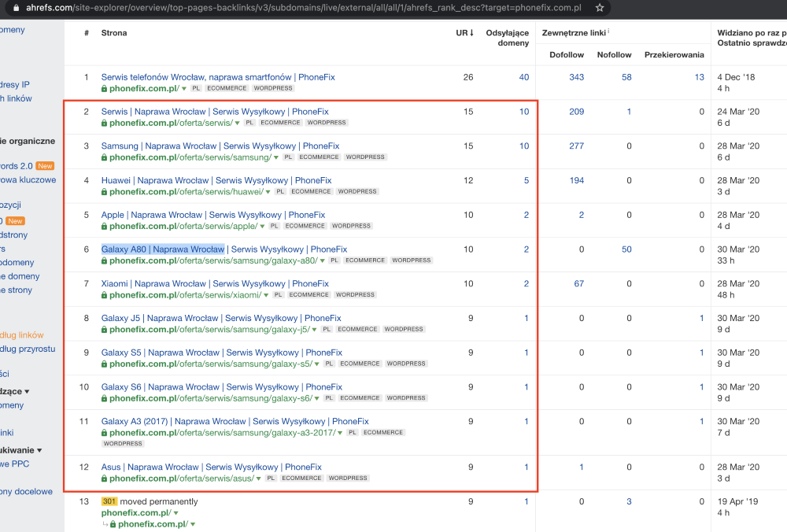This screenshot has height=532, width=787.
Task: Open the 'ords 2.0' New sidebar item
Action: 27,165
